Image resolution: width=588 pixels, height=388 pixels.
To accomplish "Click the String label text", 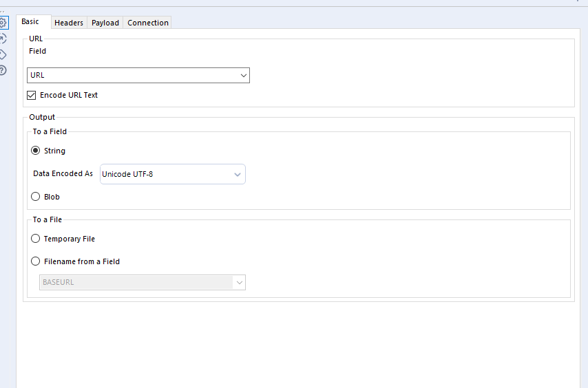I will point(54,151).
